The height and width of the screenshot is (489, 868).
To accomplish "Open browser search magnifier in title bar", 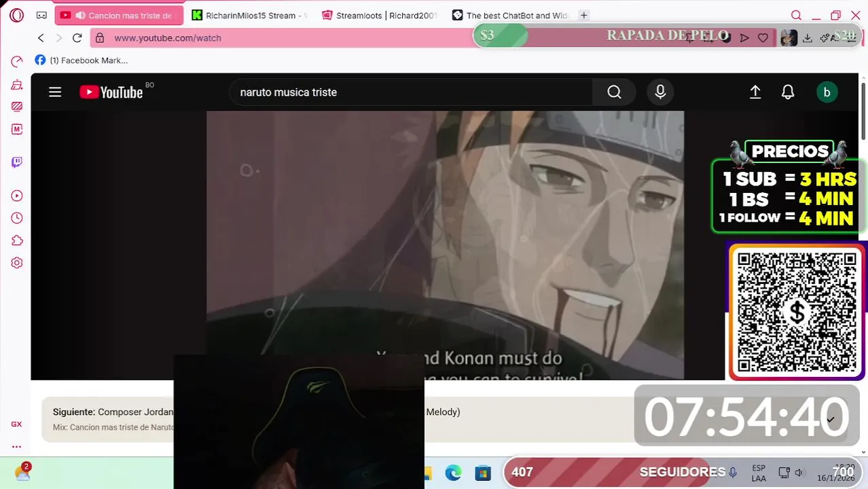I will coord(796,15).
